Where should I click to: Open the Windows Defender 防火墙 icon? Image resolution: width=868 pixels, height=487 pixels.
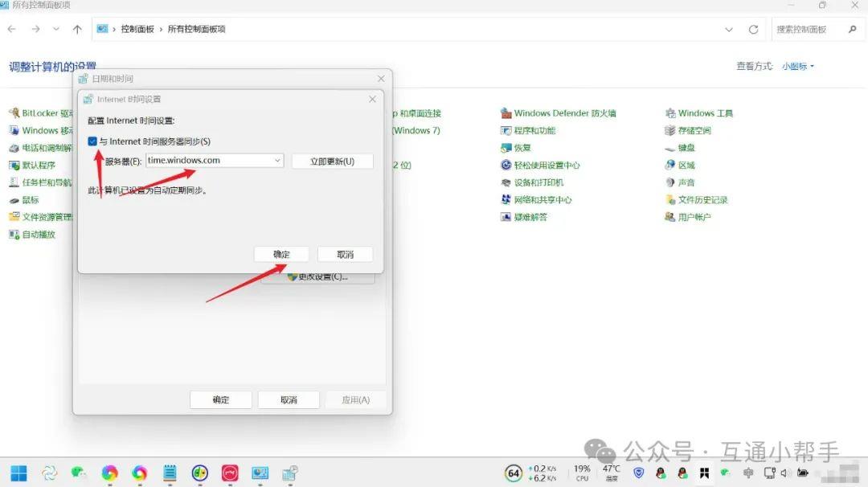[x=506, y=113]
